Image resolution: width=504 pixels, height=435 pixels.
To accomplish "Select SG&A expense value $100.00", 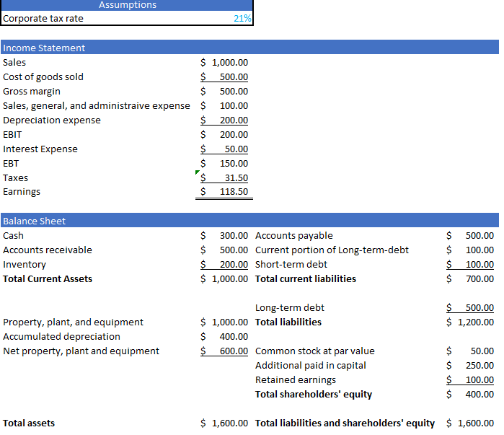I will click(x=224, y=106).
